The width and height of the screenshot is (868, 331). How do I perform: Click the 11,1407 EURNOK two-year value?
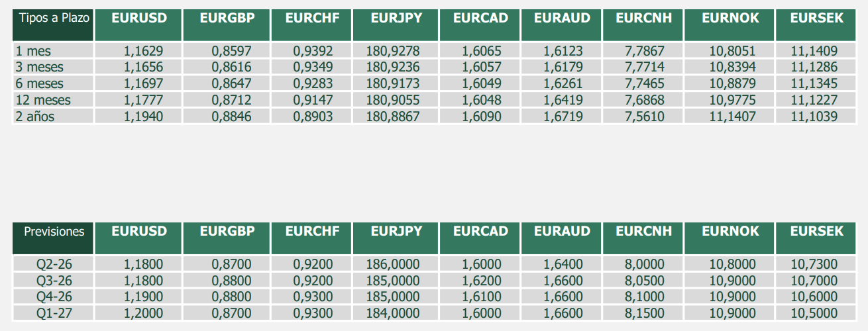click(x=732, y=117)
